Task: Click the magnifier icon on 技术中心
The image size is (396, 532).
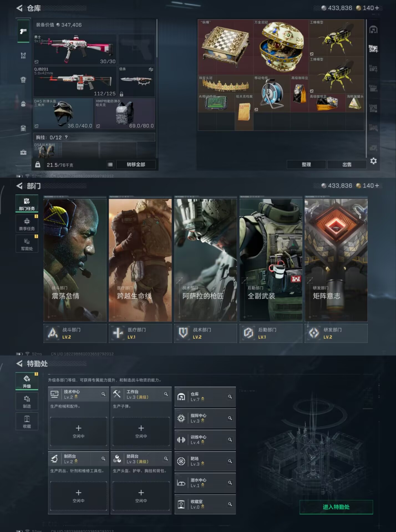Action: pos(103,394)
